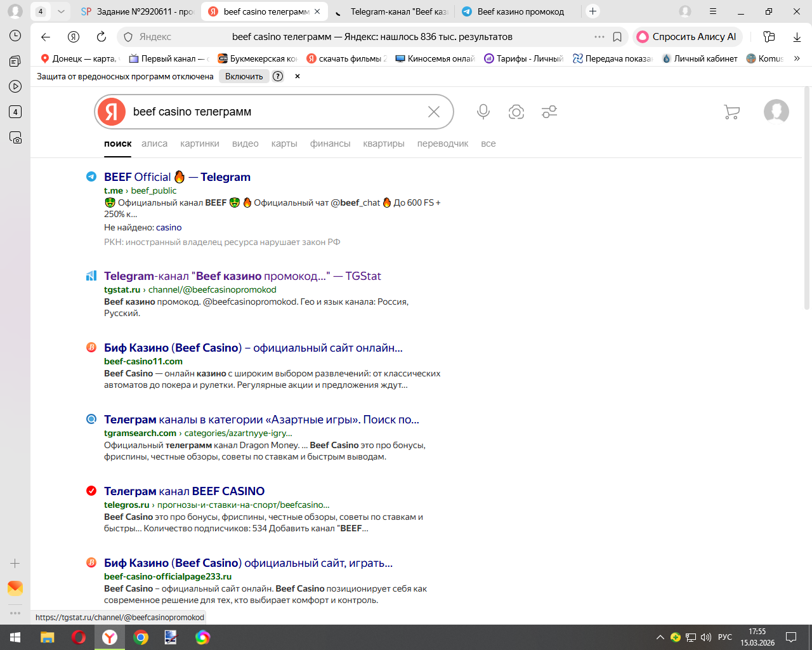Expand the 'все' services list
812x650 pixels.
(x=488, y=143)
